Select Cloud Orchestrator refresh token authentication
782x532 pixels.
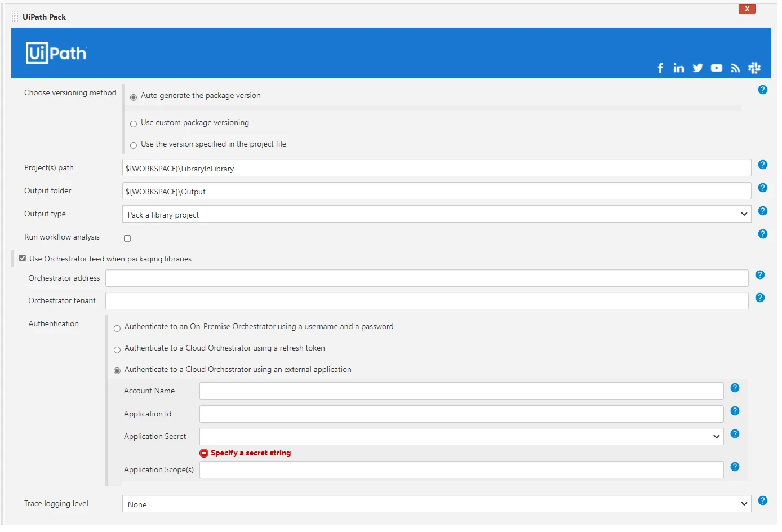(117, 349)
